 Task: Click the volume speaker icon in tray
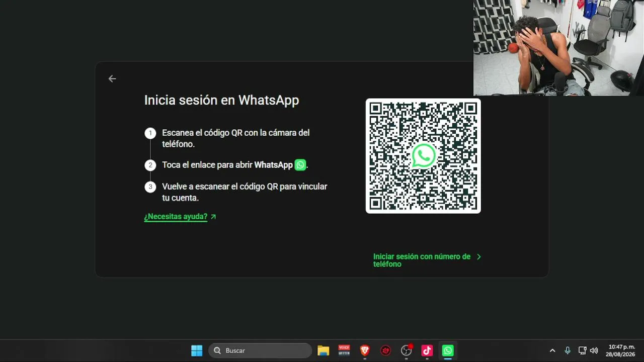point(594,350)
